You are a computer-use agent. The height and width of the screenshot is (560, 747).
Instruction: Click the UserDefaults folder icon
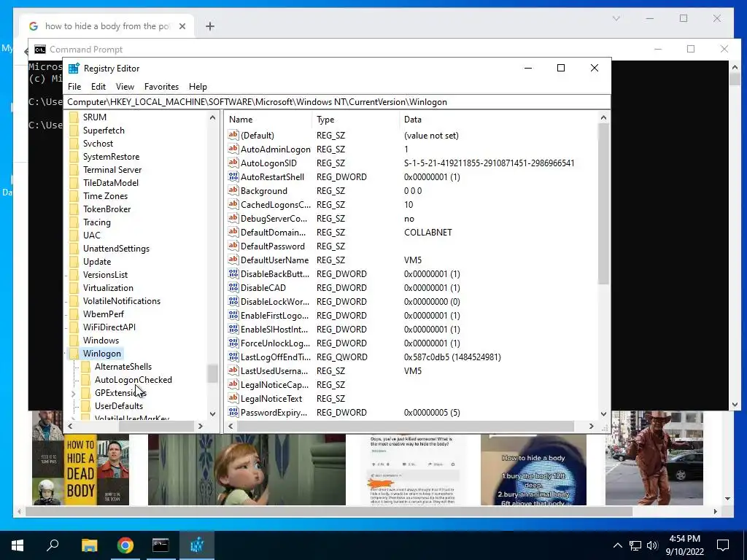point(85,406)
